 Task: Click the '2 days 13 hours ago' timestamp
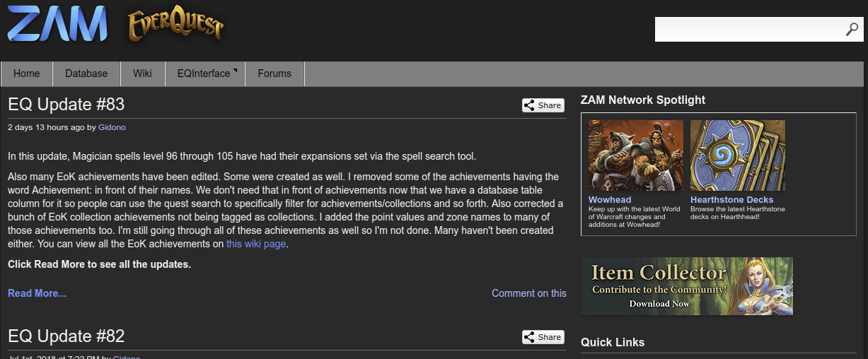coord(46,127)
